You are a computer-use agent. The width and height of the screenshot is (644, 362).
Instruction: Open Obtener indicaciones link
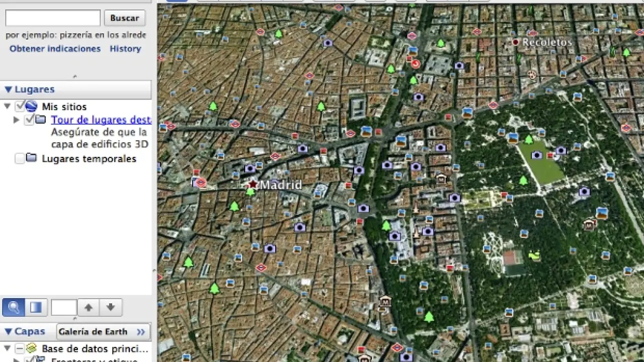tap(55, 49)
